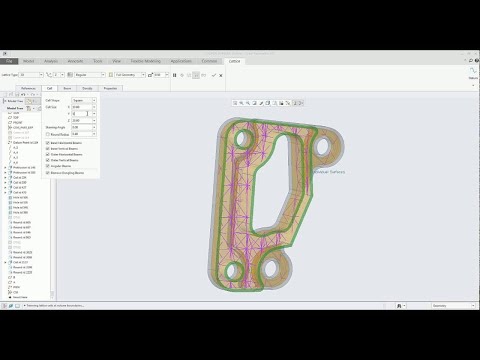
Task: Open the Annotate ribbon tab
Action: pyautogui.click(x=75, y=61)
